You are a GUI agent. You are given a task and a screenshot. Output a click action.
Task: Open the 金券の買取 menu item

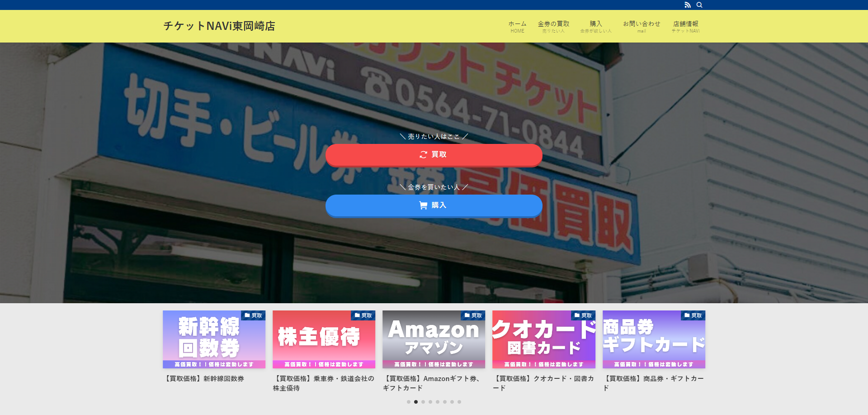(x=553, y=26)
